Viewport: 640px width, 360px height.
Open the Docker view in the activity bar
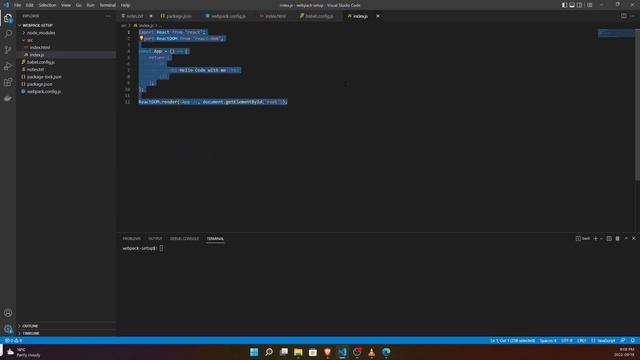tap(8, 98)
